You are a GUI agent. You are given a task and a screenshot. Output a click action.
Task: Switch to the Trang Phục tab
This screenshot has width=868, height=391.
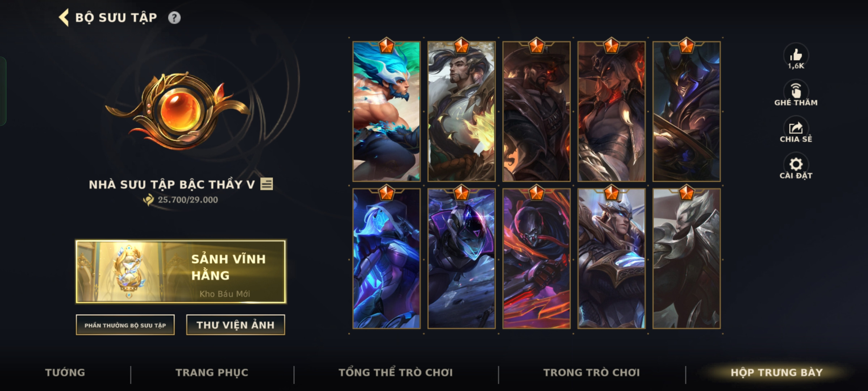pyautogui.click(x=212, y=373)
